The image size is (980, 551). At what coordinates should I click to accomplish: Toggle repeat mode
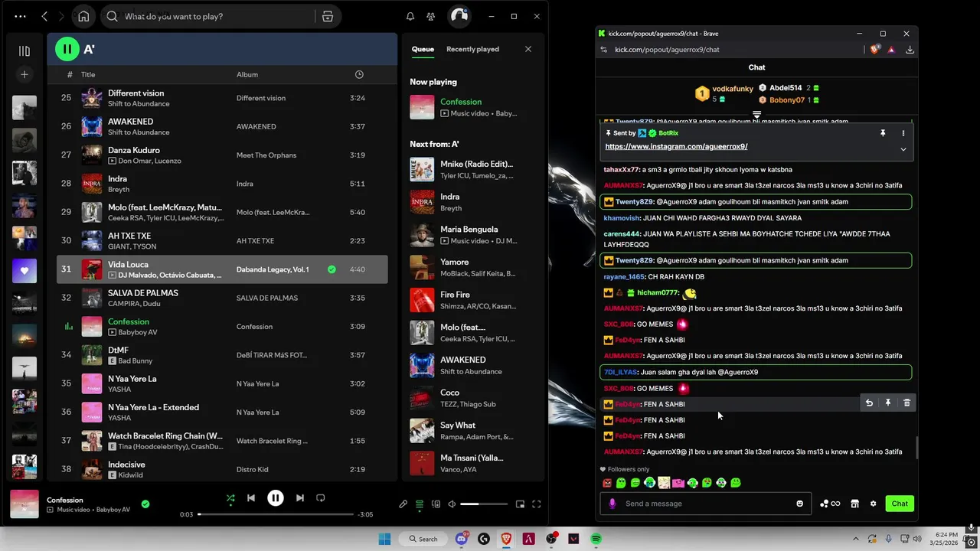click(x=321, y=498)
